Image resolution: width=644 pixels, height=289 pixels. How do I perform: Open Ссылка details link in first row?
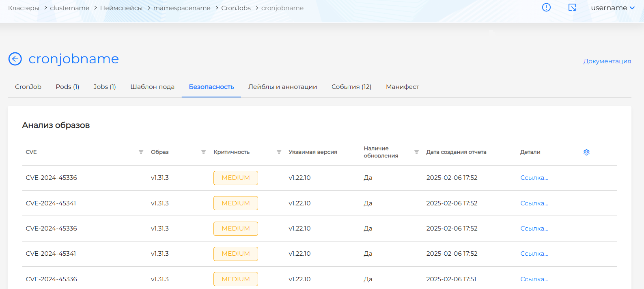coord(534,178)
